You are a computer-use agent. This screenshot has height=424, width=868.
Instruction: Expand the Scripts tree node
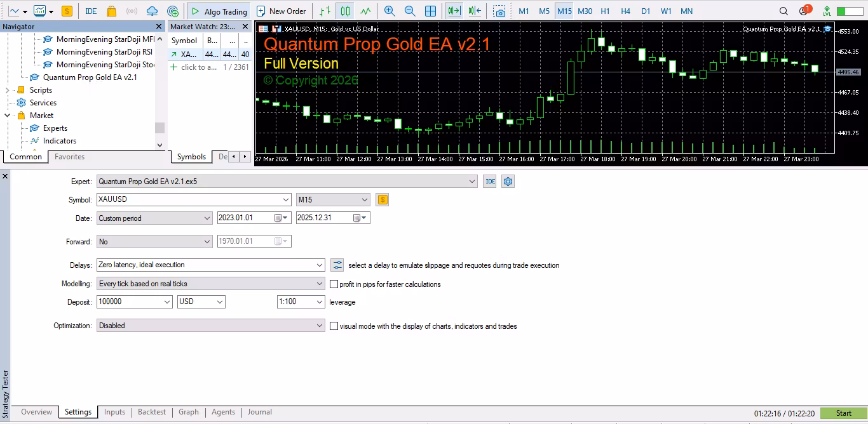(x=8, y=90)
